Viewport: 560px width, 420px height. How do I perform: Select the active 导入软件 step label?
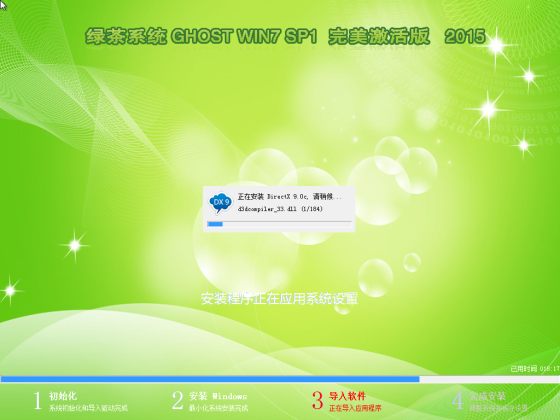pyautogui.click(x=347, y=396)
